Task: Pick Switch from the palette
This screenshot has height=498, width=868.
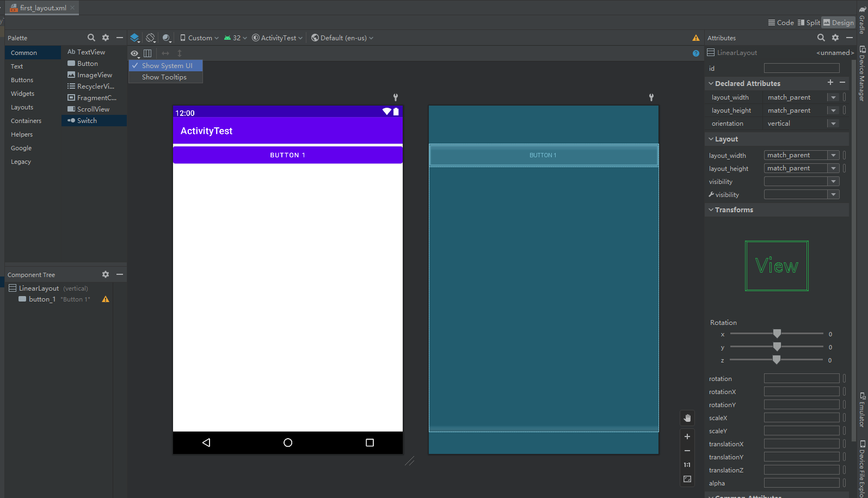Action: coord(94,121)
